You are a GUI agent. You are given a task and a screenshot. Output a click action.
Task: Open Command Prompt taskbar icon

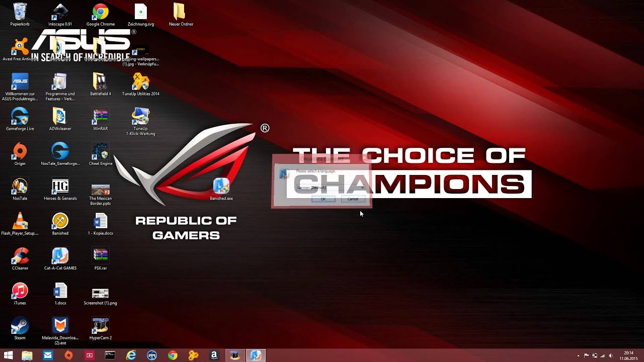(x=110, y=355)
